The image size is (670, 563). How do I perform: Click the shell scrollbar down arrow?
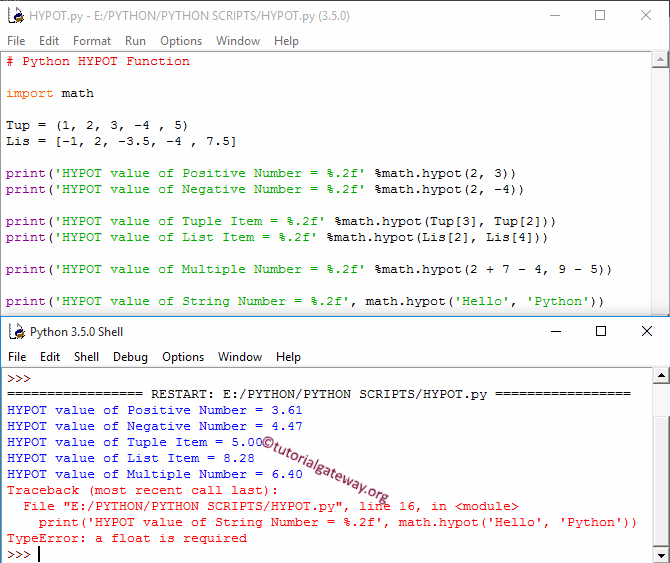(661, 555)
